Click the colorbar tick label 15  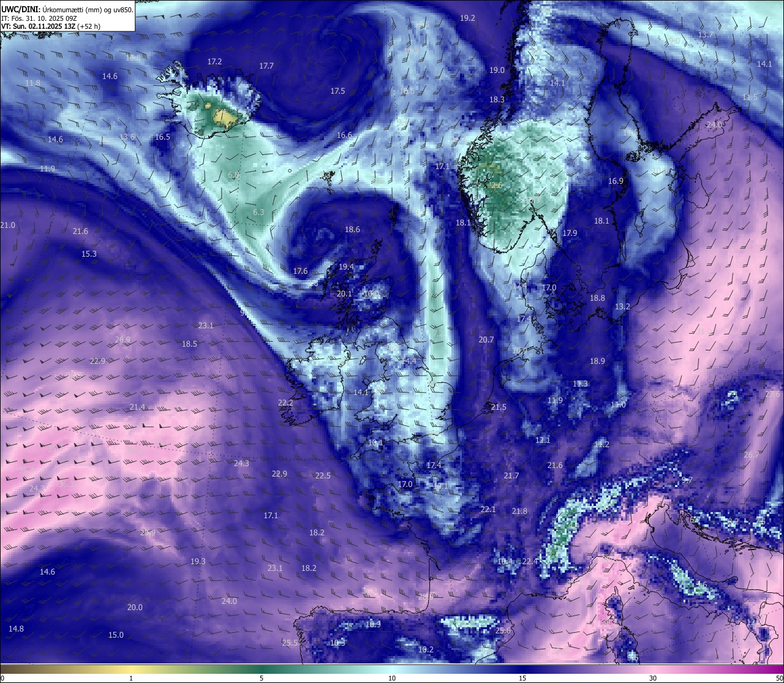click(522, 678)
